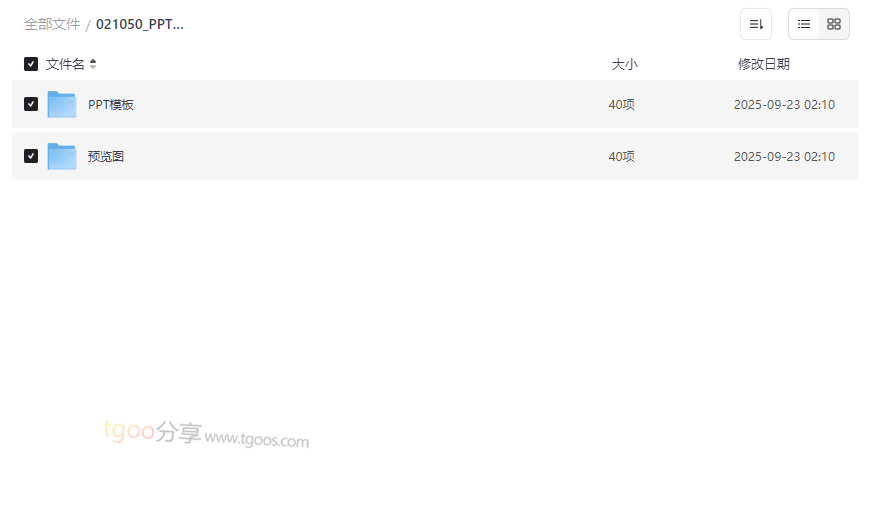This screenshot has width=874, height=514.
Task: Click the 40项 size of PPT模板
Action: (x=621, y=104)
